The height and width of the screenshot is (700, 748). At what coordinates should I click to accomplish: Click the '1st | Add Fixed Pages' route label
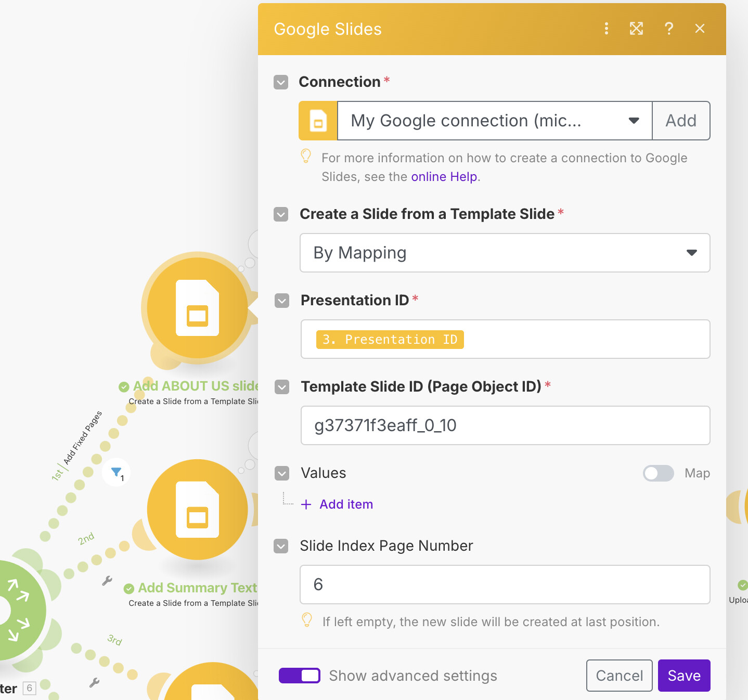77,445
